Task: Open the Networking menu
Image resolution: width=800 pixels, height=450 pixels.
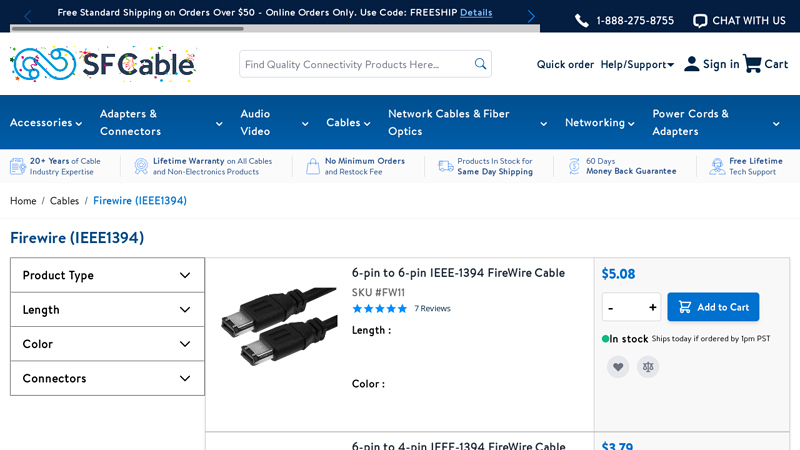Action: [x=599, y=122]
